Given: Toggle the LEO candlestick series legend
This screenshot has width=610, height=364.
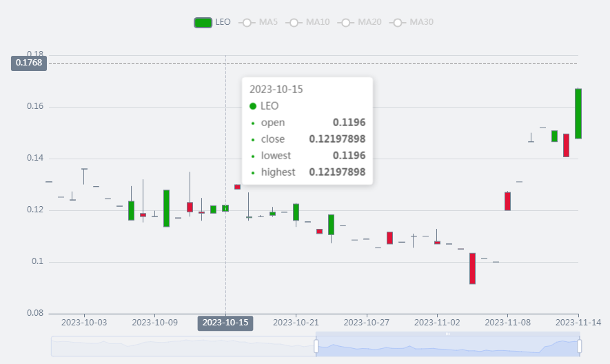Looking at the screenshot, I should (x=212, y=22).
